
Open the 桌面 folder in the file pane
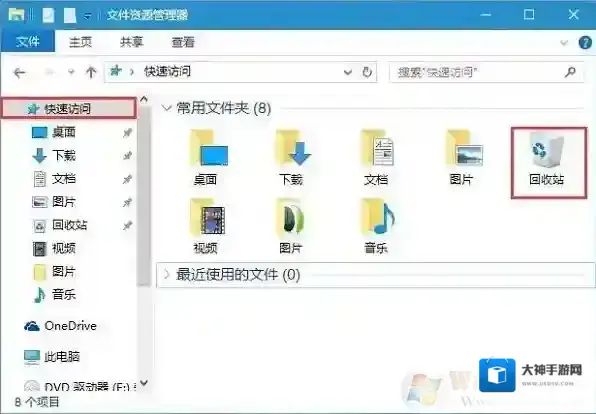click(x=208, y=158)
